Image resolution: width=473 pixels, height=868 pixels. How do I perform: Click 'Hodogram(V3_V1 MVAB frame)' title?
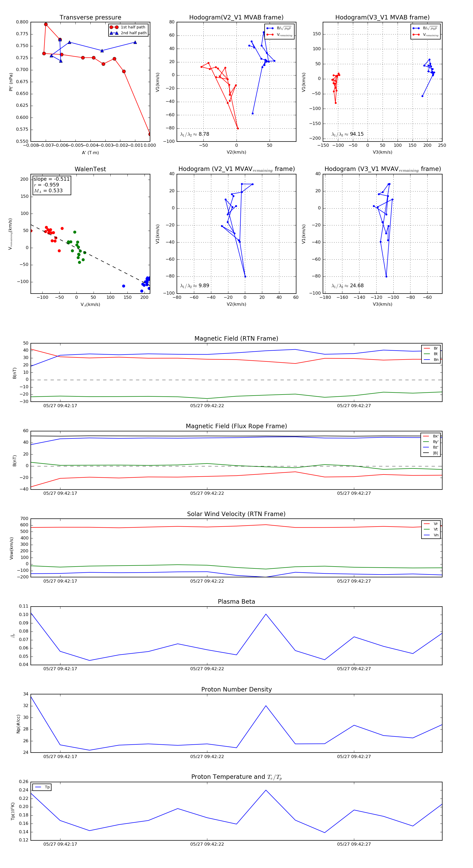pos(382,18)
